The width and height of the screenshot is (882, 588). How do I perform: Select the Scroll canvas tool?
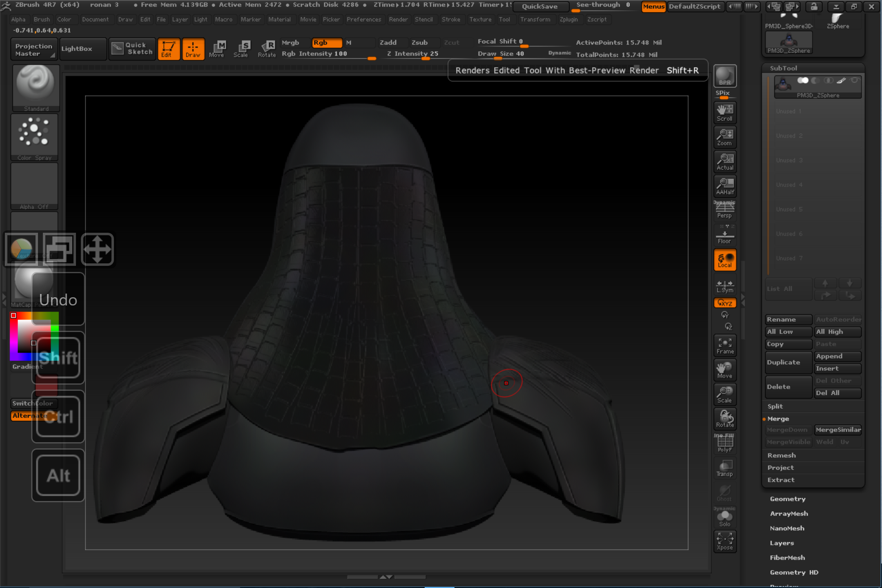(725, 113)
